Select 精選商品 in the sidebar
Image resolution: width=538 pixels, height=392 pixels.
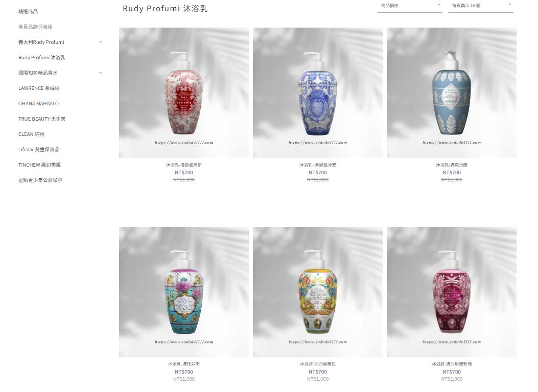tap(28, 12)
